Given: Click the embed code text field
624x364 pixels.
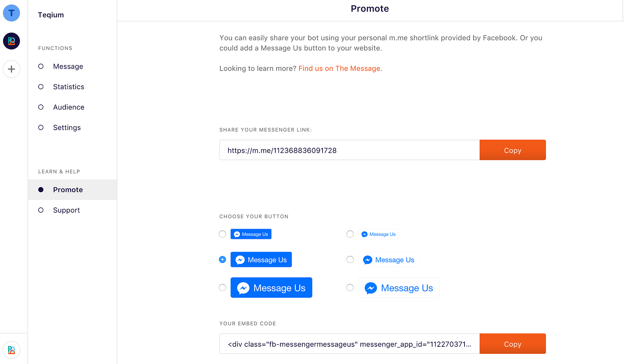Looking at the screenshot, I should pyautogui.click(x=349, y=344).
